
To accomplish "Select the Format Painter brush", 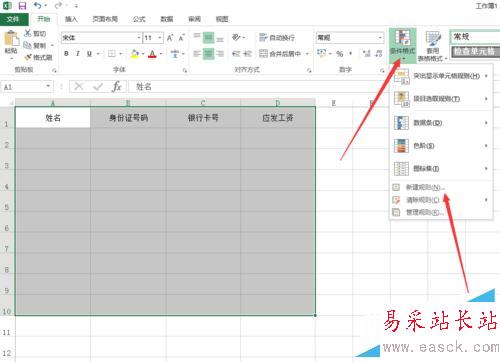I will click(28, 57).
